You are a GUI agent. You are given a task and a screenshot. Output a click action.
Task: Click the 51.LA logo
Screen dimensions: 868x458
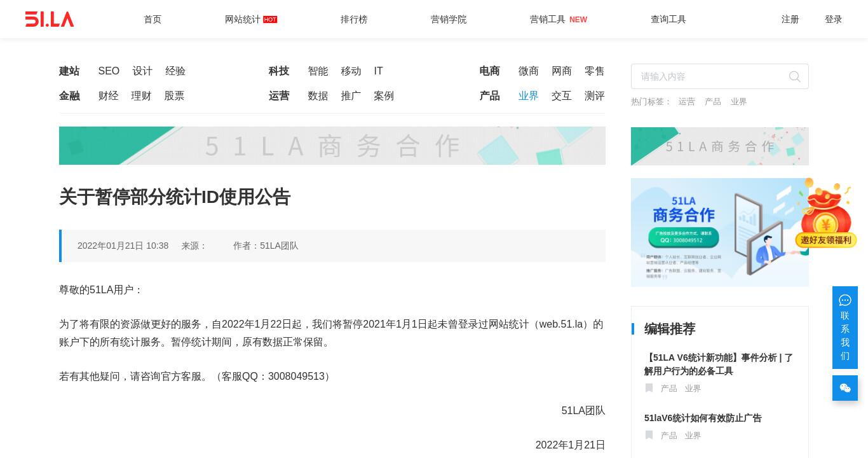[50, 19]
